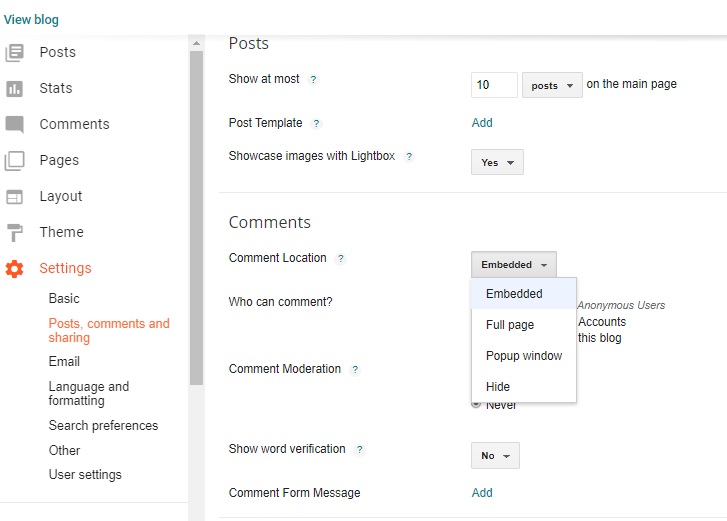Click the orange Settings gear icon

14,268
